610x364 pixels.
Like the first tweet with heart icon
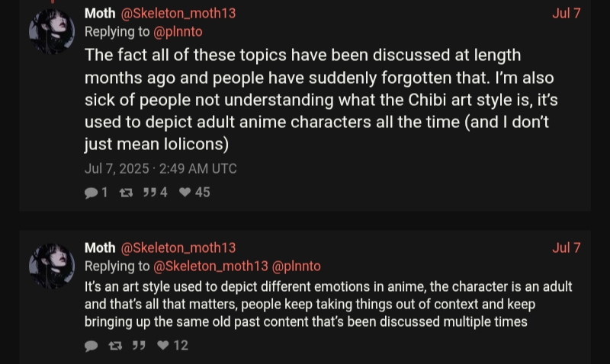click(x=185, y=193)
